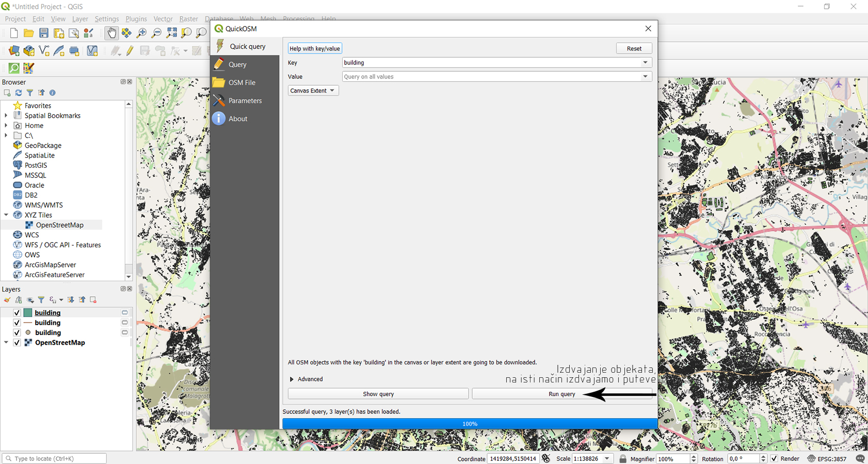868x464 pixels.
Task: Click the New GeoPackage Layer icon
Action: tap(29, 51)
